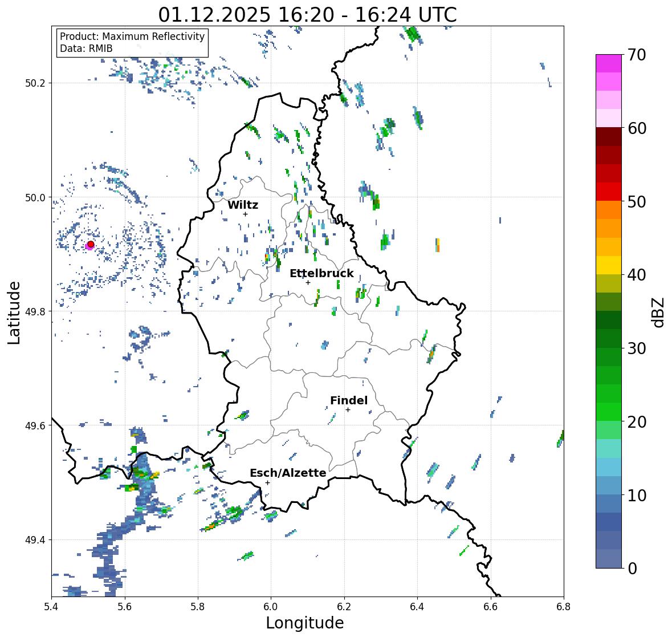Click the Esch/Alzette station label
Image resolution: width=672 pixels, height=637 pixels.
[x=288, y=473]
